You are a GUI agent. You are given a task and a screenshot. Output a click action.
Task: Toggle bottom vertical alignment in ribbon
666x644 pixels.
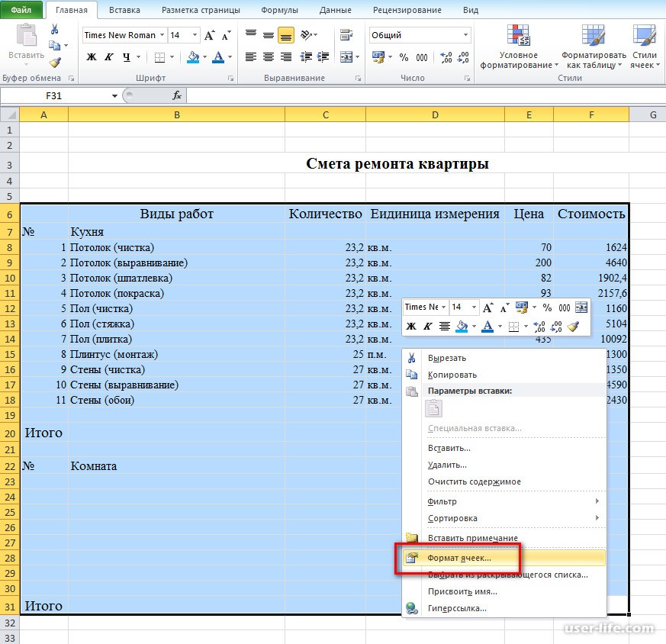tap(286, 35)
